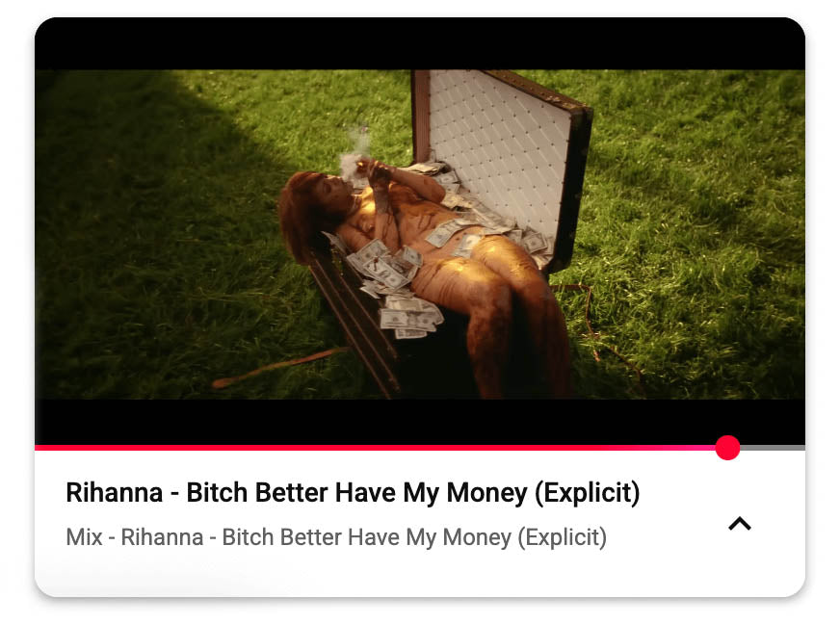Click the top black letterbox bar
Viewport: 840px width, 624px height.
(x=420, y=43)
